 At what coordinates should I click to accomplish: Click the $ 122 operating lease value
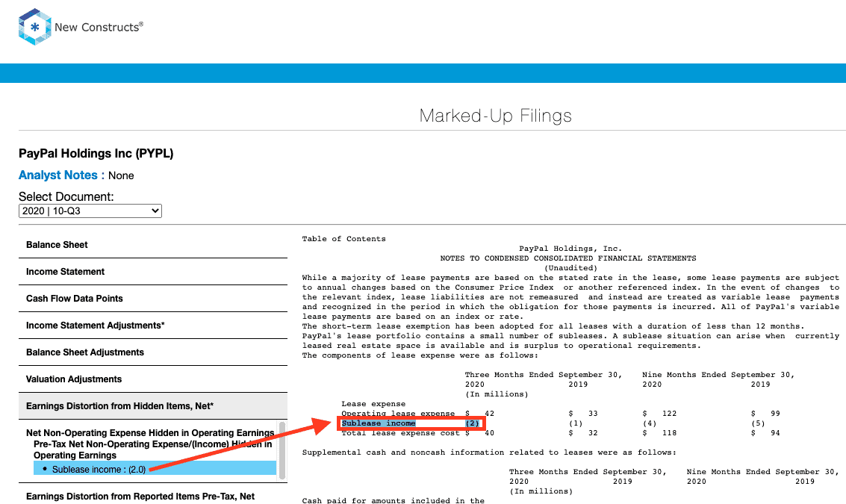(x=659, y=414)
